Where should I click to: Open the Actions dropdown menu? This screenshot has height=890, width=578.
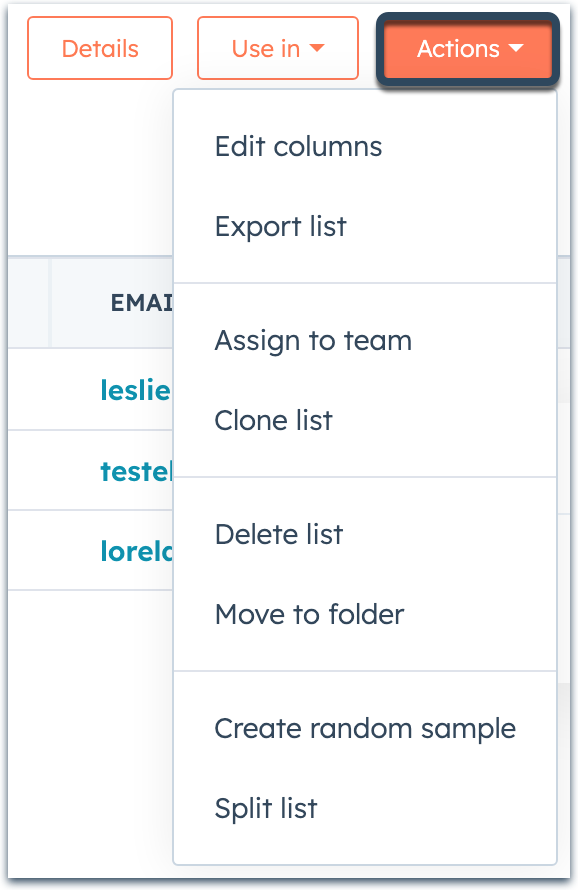[x=466, y=48]
